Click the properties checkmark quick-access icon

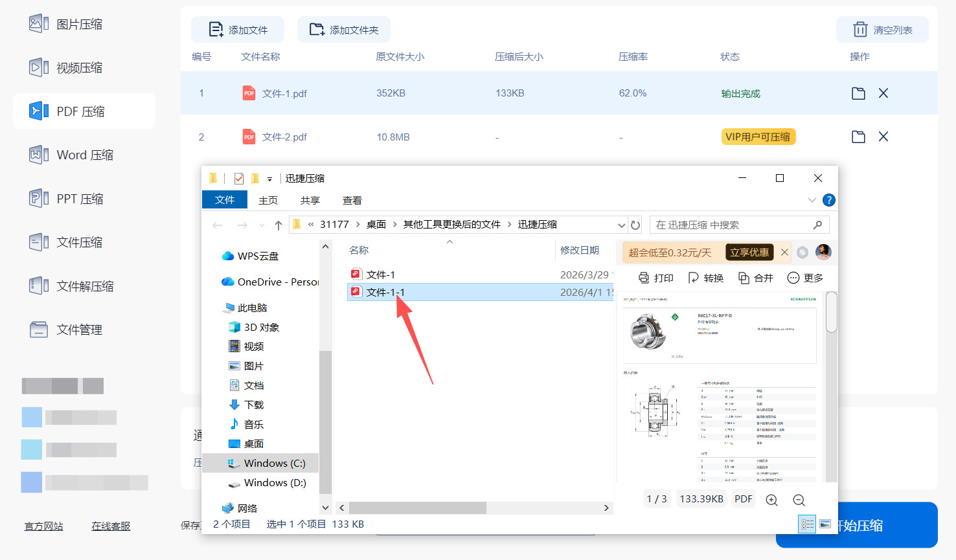click(x=239, y=179)
